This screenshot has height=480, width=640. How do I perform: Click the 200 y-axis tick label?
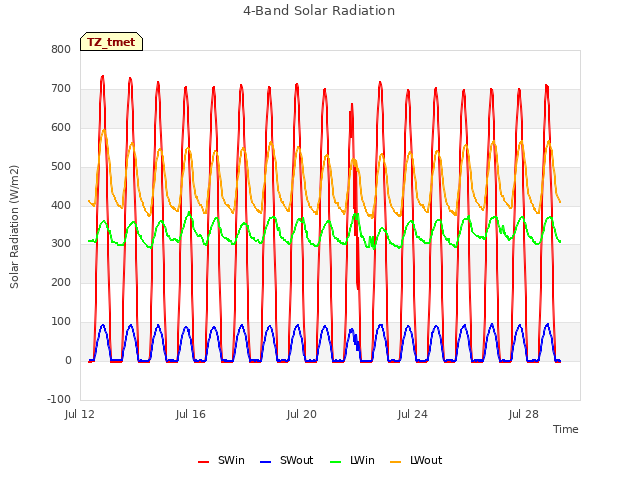[x=61, y=282]
